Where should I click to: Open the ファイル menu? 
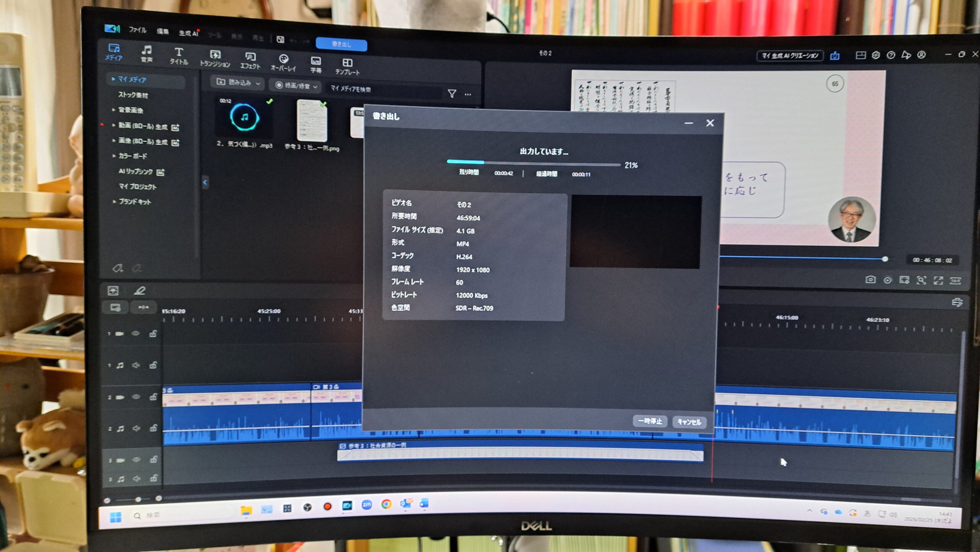point(137,30)
